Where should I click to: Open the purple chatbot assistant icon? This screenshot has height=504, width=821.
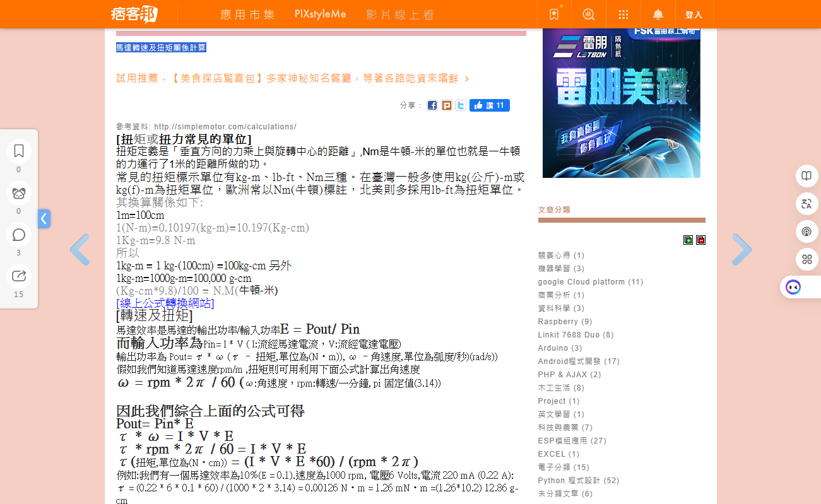[793, 287]
